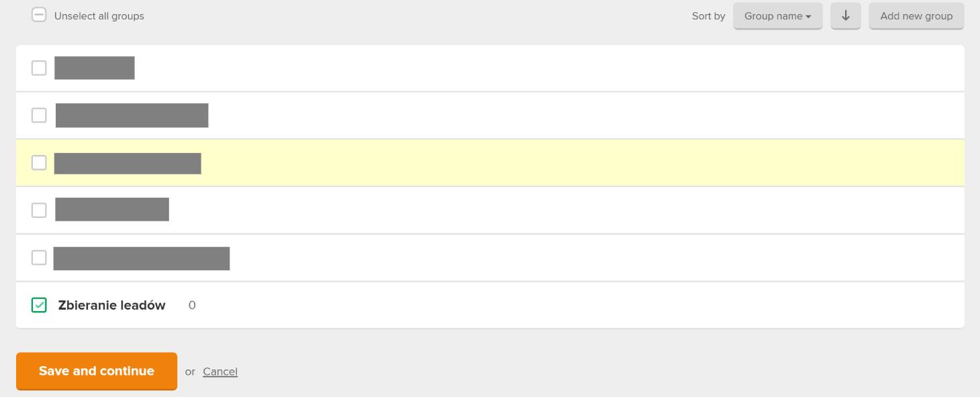Screen dimensions: 980x397
Task: Click the Sort by label
Action: point(708,16)
